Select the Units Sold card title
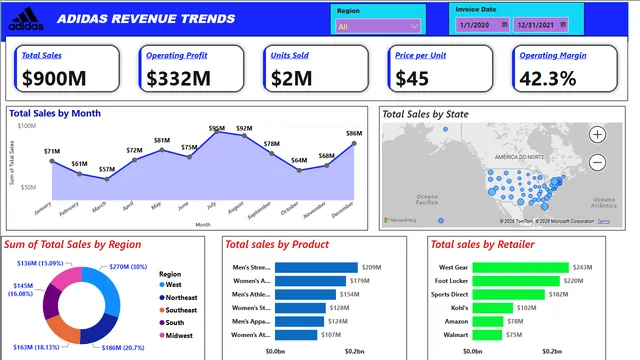 click(289, 55)
